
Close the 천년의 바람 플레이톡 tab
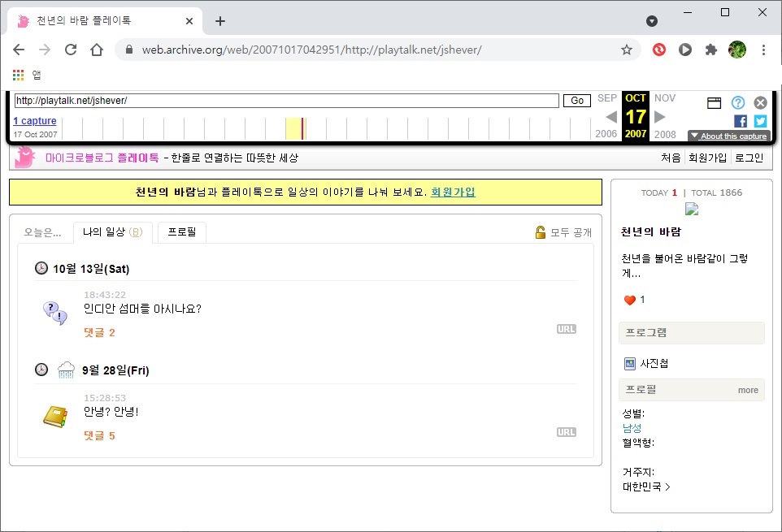click(189, 21)
